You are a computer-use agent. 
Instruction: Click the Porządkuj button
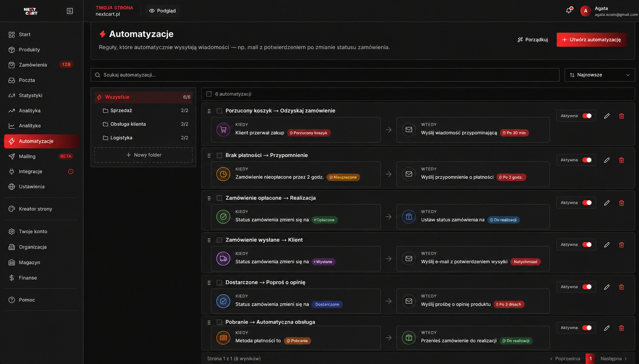(x=533, y=40)
